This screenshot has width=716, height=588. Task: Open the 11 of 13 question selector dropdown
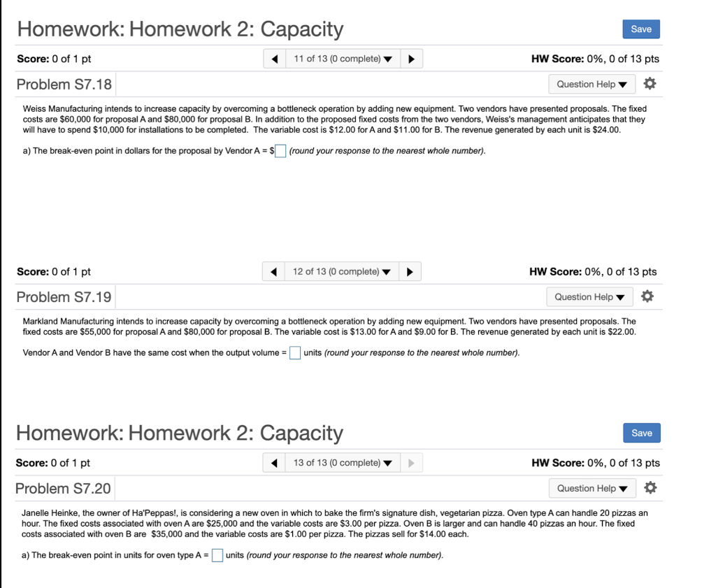342,59
